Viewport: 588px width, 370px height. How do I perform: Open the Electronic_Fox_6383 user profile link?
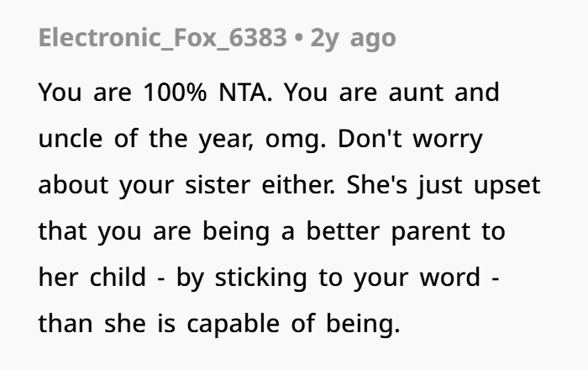click(x=163, y=38)
